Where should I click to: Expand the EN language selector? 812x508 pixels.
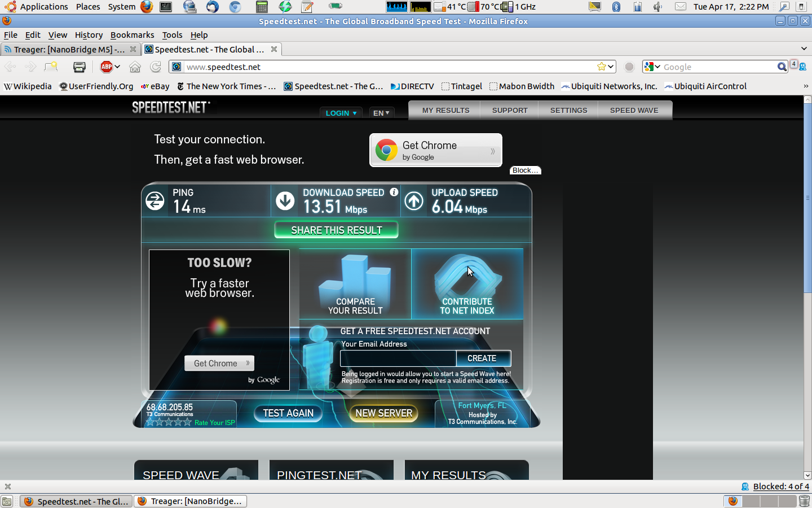[x=381, y=113]
